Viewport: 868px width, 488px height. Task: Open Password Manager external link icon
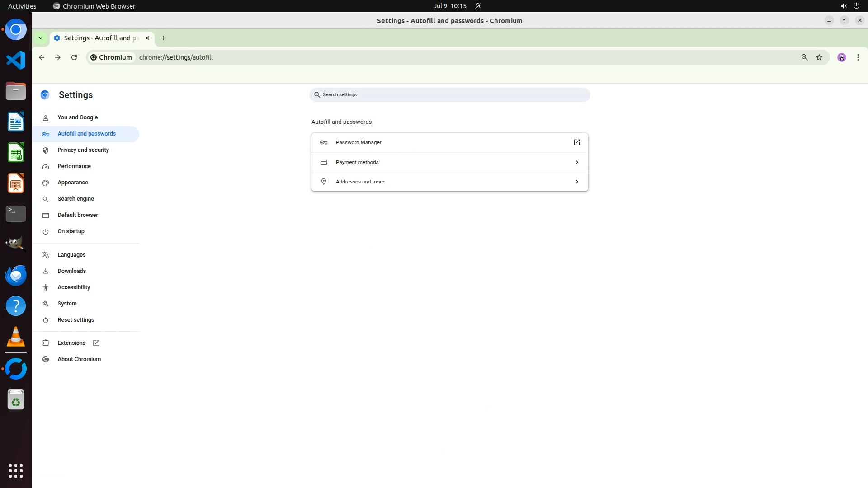[576, 142]
